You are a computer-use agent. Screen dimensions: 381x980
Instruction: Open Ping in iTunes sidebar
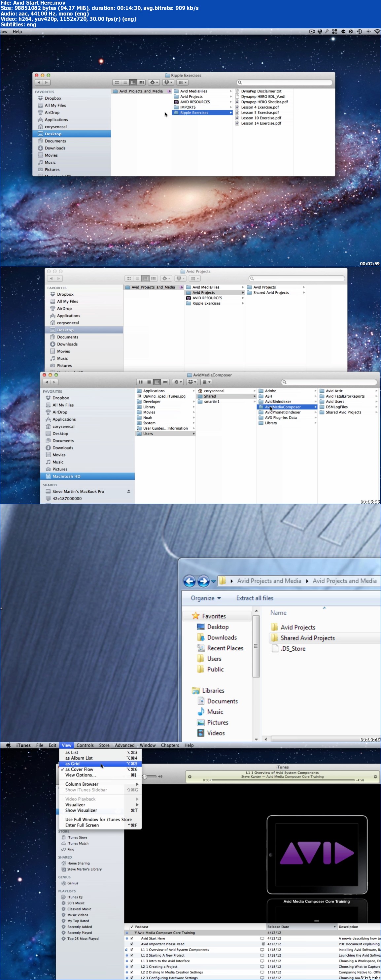pos(68,849)
